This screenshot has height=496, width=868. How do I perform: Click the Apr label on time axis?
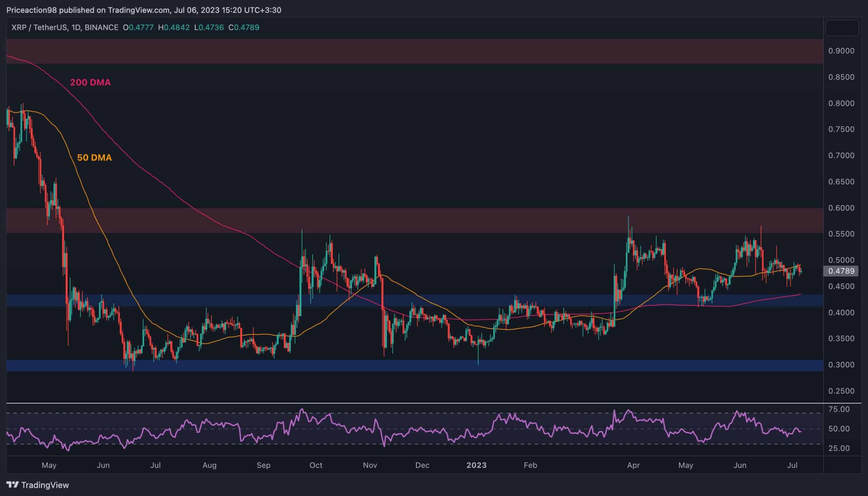click(633, 466)
